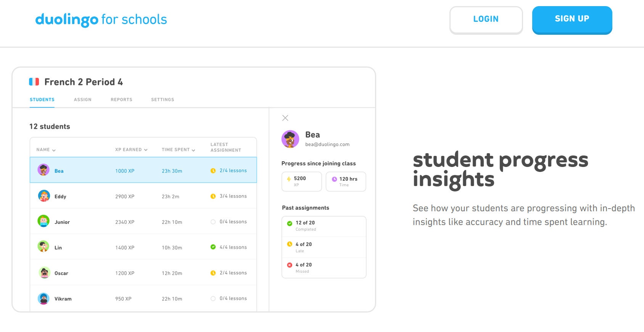Click Vikram's avatar icon
This screenshot has height=332, width=644.
point(43,298)
